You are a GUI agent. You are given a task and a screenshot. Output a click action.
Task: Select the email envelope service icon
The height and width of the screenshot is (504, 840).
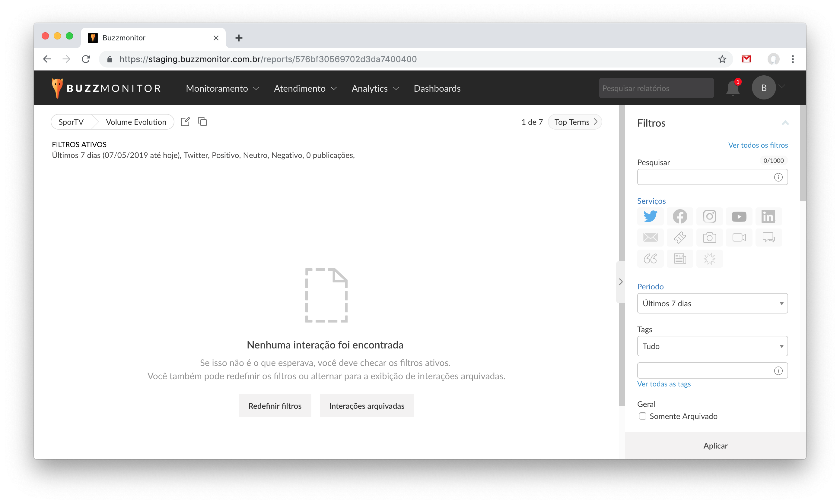tap(650, 238)
